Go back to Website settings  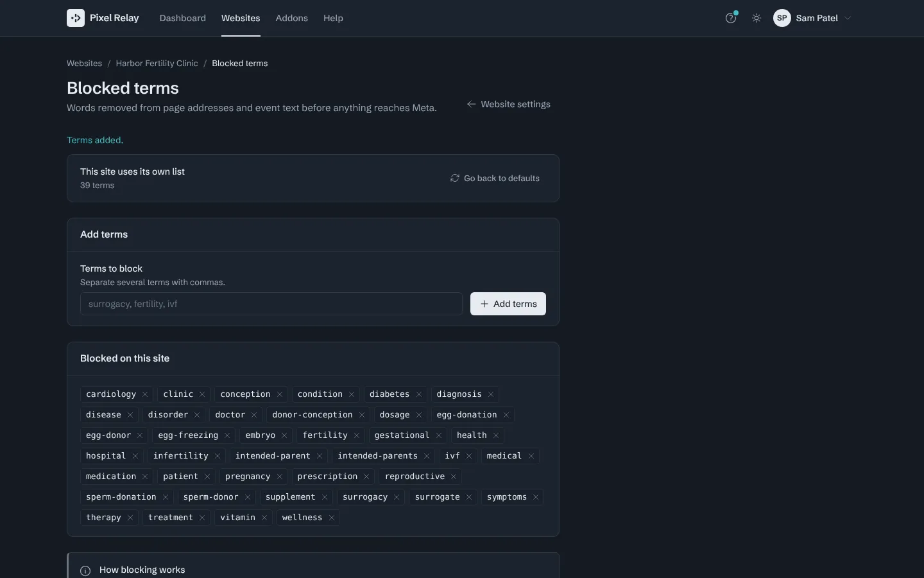pos(508,104)
